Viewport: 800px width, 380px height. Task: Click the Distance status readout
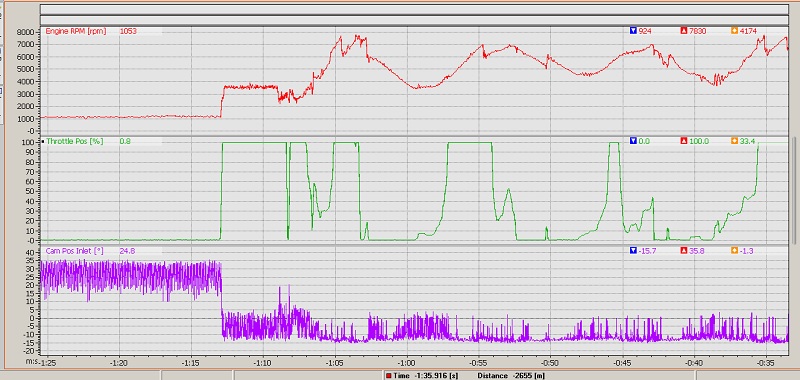(511, 376)
